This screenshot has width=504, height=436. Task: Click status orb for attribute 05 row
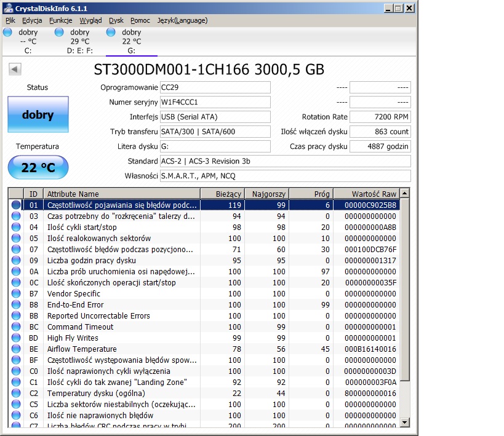[16, 239]
